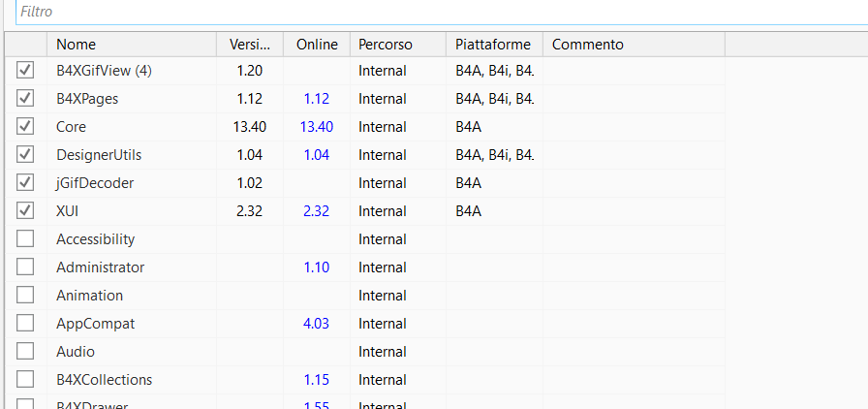Select the B4XPages library name
The width and height of the screenshot is (868, 409).
pos(87,99)
